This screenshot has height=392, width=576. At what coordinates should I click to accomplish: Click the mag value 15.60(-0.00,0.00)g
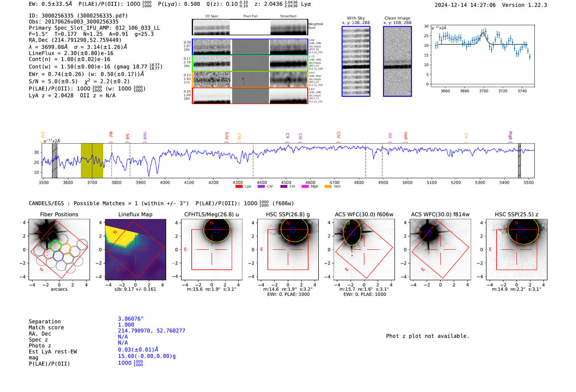[x=147, y=356]
